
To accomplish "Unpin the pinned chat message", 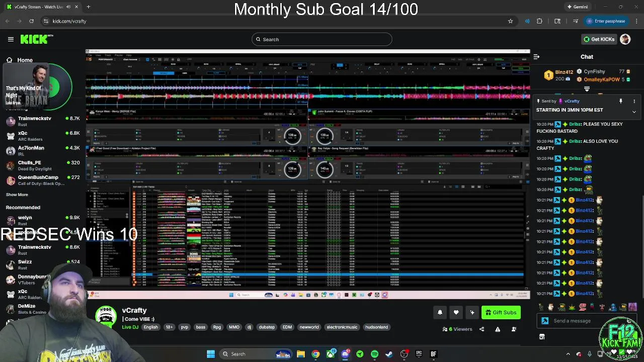I will (621, 101).
